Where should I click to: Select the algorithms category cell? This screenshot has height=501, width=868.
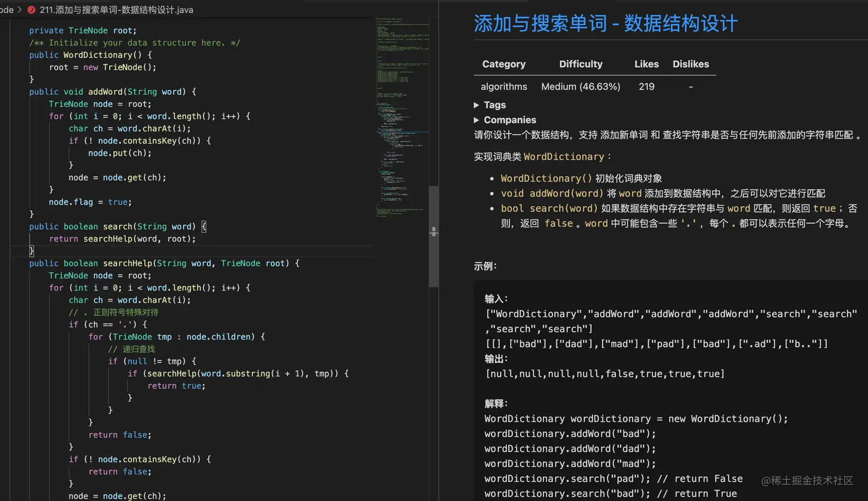pyautogui.click(x=504, y=87)
